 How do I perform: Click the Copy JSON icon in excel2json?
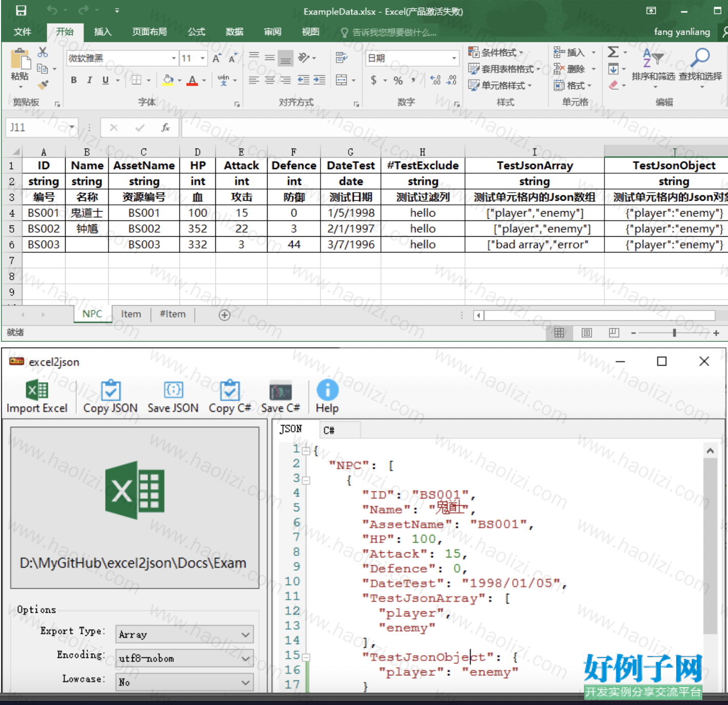[111, 390]
